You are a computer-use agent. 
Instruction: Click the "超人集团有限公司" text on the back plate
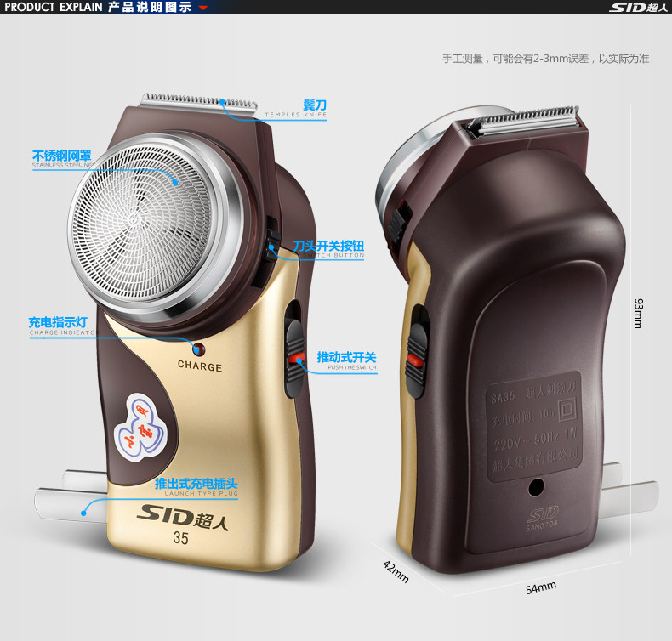[x=535, y=459]
